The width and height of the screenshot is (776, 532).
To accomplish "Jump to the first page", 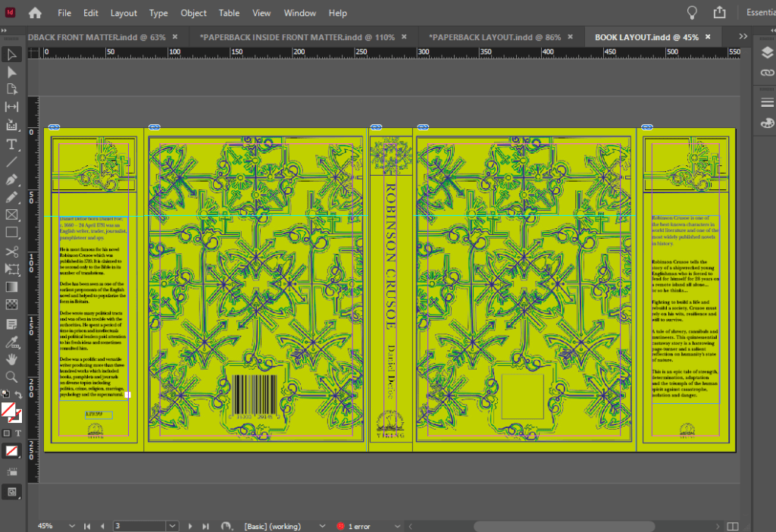I will coord(86,526).
